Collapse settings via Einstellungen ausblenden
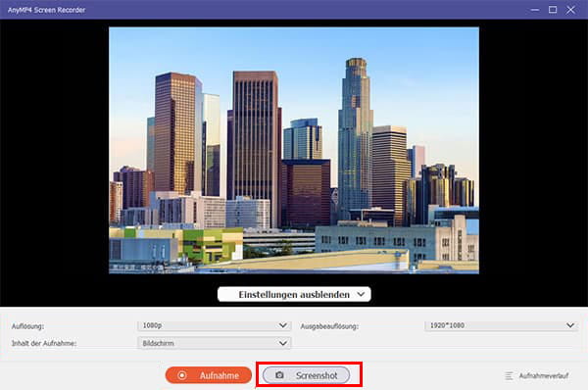Viewport: 588px width, 390px height. pyautogui.click(x=294, y=294)
